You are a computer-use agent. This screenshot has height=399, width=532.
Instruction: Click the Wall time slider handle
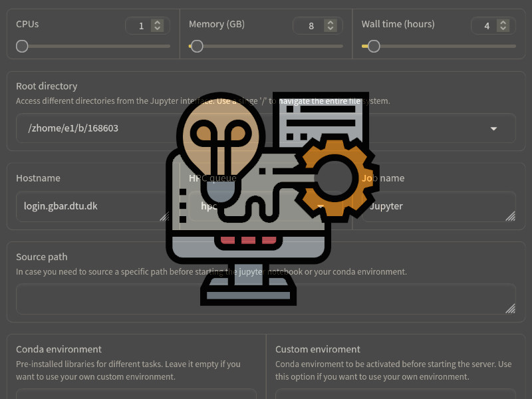coord(374,47)
